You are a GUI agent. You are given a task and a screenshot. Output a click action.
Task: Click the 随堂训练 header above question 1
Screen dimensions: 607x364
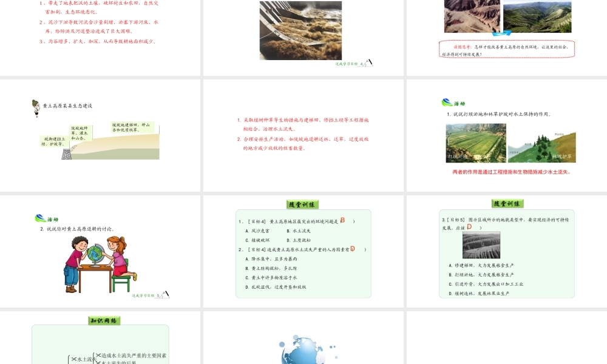click(x=302, y=204)
